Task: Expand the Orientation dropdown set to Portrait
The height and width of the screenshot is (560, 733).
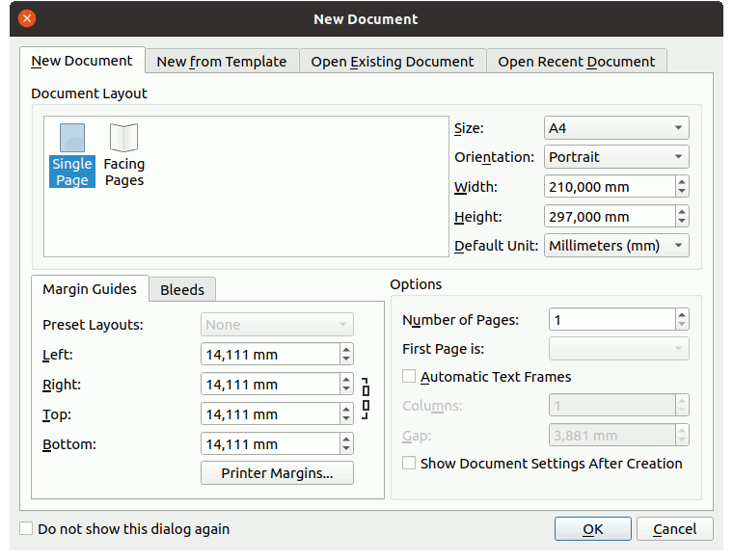Action: pos(616,157)
